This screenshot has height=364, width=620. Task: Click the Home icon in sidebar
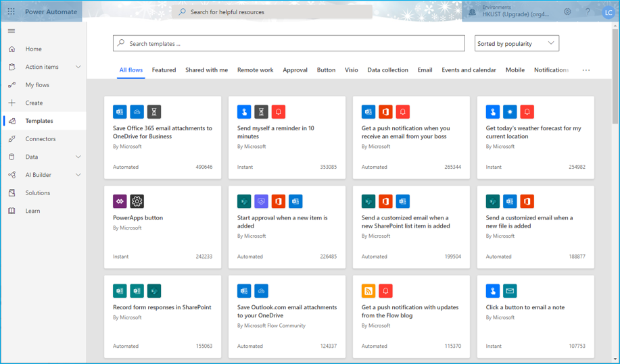(x=12, y=49)
